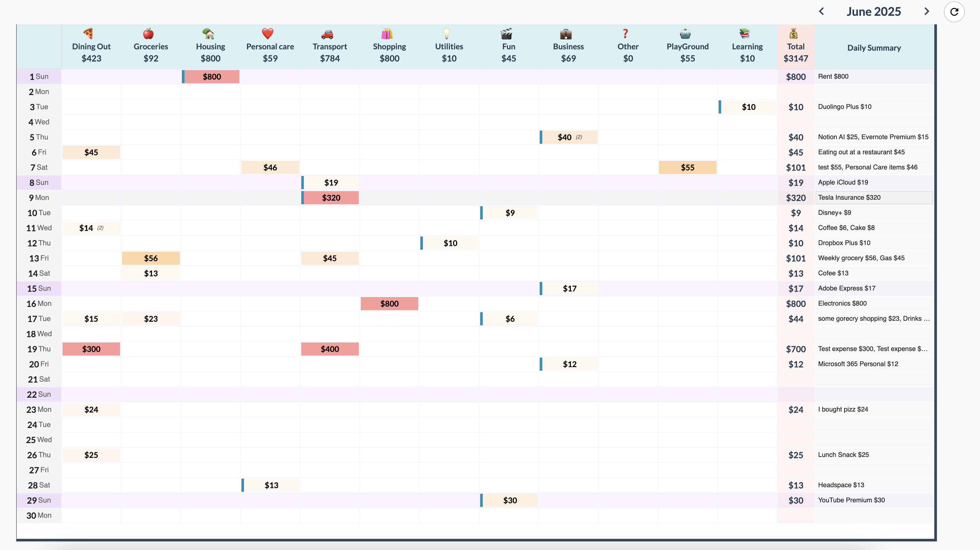This screenshot has height=550, width=980.
Task: Open the $45 Transport entry on June 13
Action: tap(330, 258)
